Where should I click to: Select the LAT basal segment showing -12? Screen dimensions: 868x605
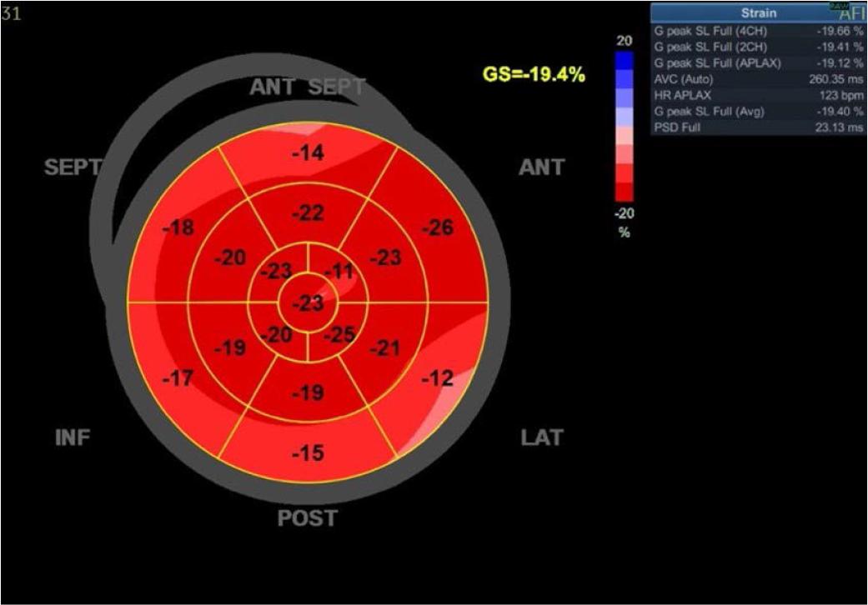437,377
